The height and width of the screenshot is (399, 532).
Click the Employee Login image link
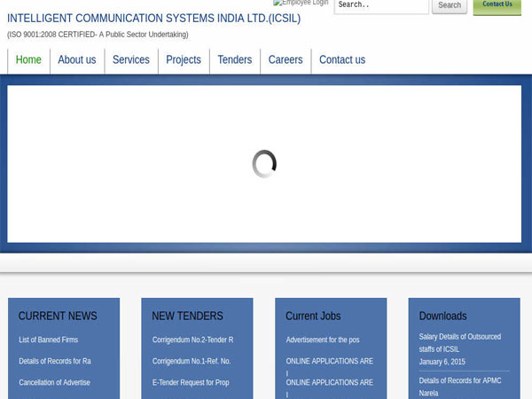point(301,4)
